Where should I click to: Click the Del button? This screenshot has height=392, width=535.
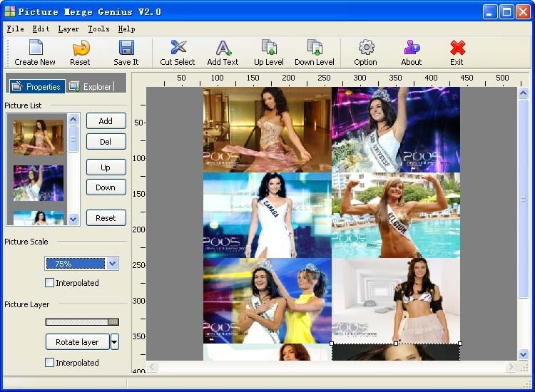tap(106, 142)
